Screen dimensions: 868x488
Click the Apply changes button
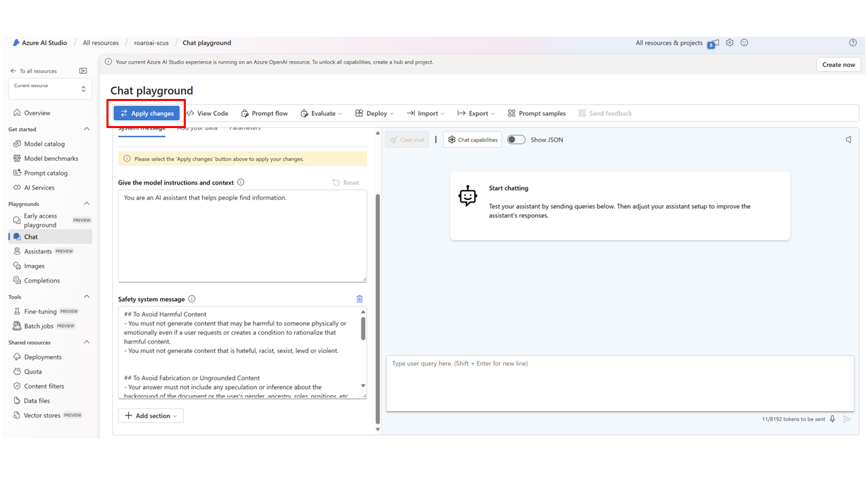click(x=146, y=113)
